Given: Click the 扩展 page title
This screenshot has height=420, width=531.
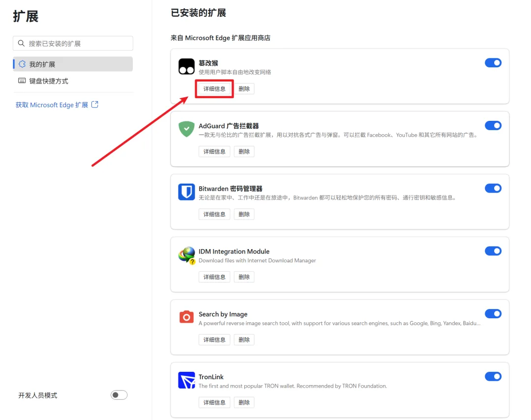Looking at the screenshot, I should pyautogui.click(x=26, y=16).
